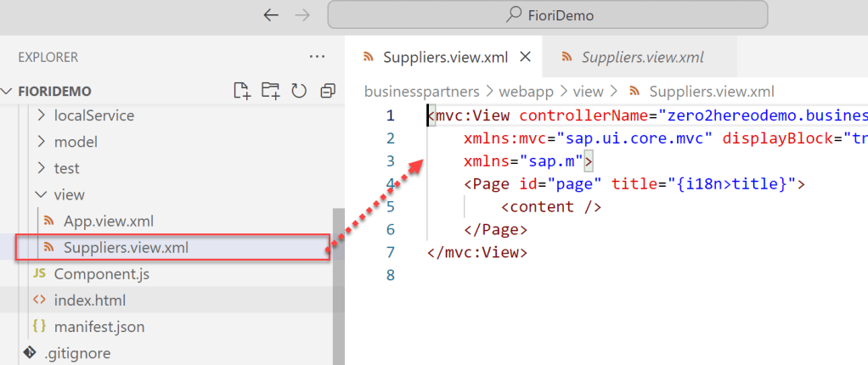Click the FioriDemo search command box
Viewport: 868px width, 365px height.
pyautogui.click(x=547, y=14)
